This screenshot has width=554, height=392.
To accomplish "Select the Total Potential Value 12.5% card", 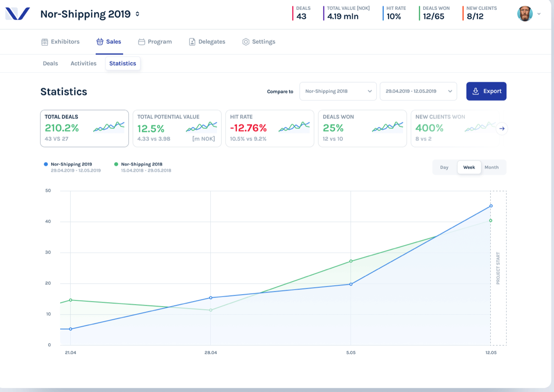I will click(x=177, y=128).
